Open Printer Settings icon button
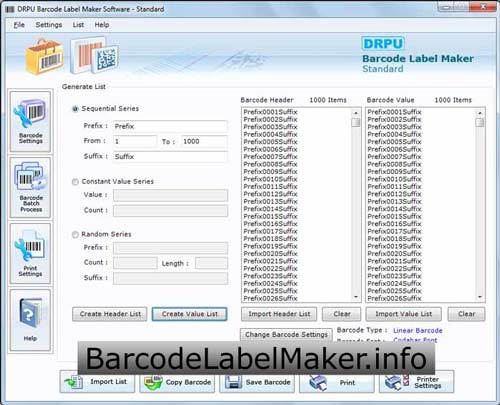The width and height of the screenshot is (500, 405). [416, 382]
